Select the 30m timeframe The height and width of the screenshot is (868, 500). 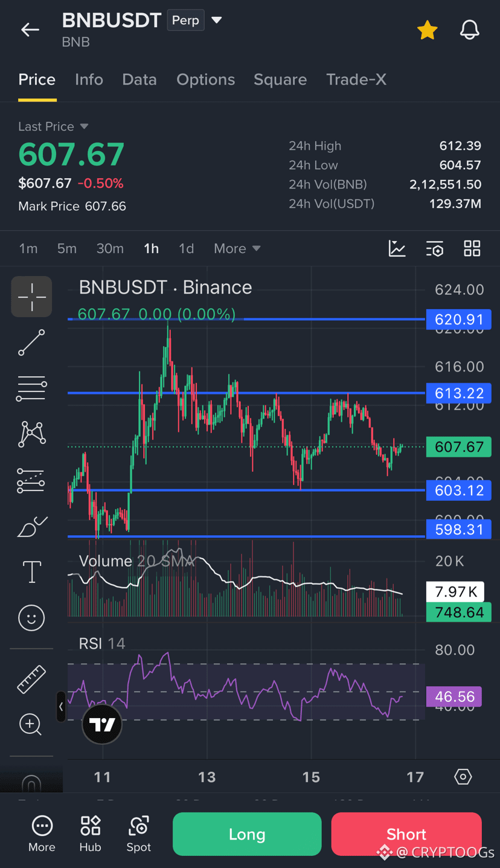coord(110,248)
